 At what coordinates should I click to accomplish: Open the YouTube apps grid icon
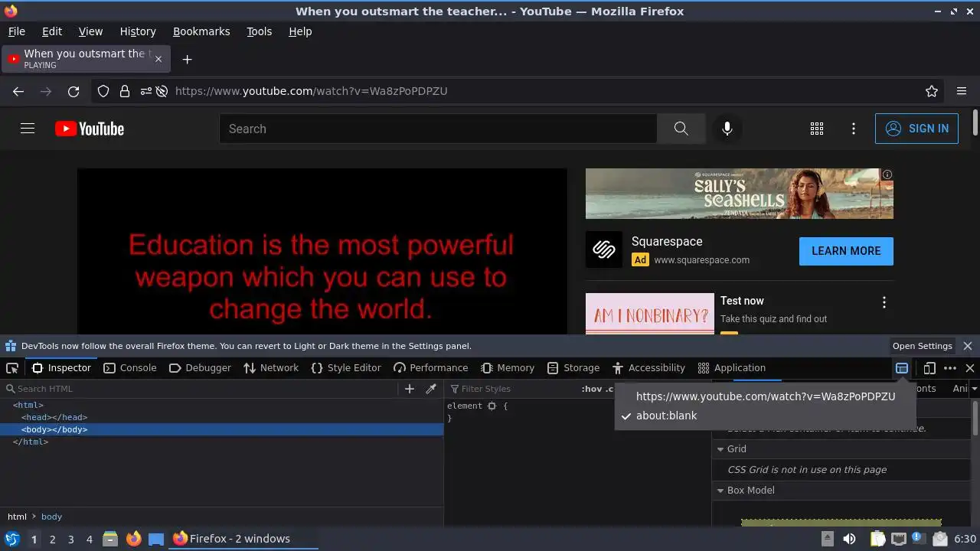click(x=817, y=129)
